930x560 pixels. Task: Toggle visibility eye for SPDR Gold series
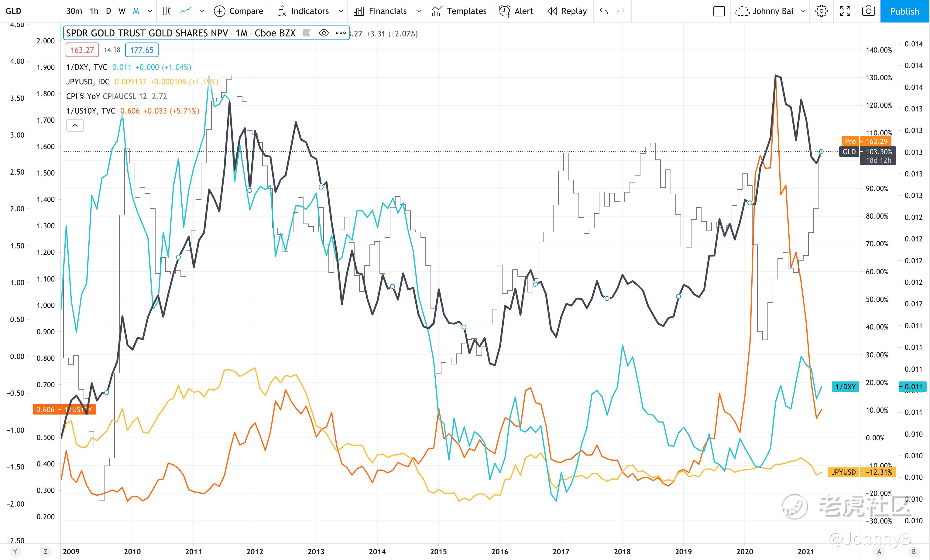point(324,33)
